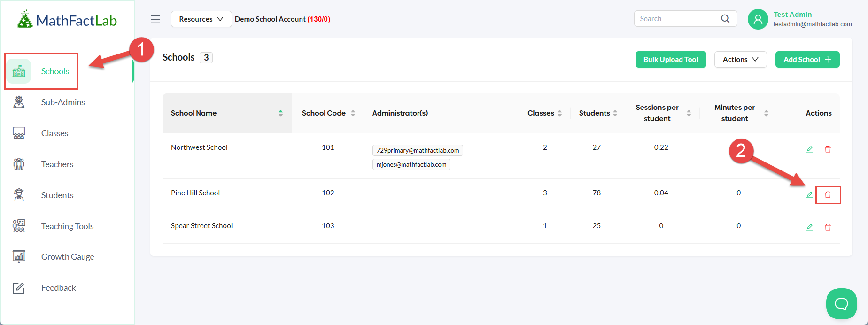Click the Northwest School name
Image resolution: width=868 pixels, height=325 pixels.
point(199,147)
